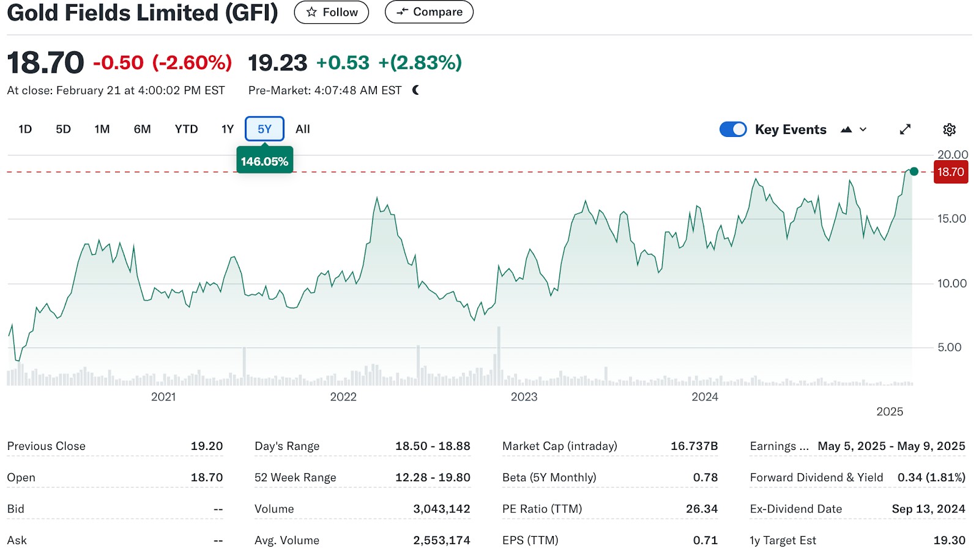This screenshot has width=979, height=560.
Task: Select the 5Y chart range
Action: tap(264, 129)
